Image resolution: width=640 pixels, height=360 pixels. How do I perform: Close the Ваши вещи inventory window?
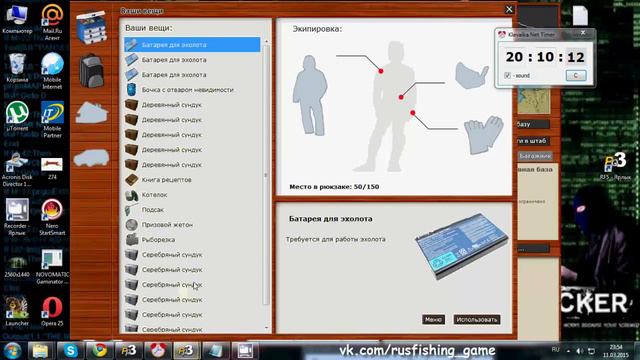[509, 9]
